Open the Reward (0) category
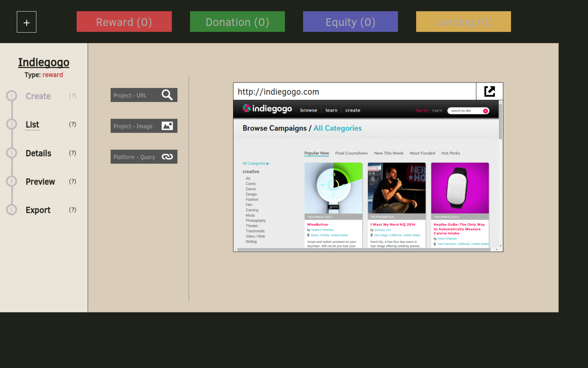The image size is (588, 368). click(x=124, y=22)
